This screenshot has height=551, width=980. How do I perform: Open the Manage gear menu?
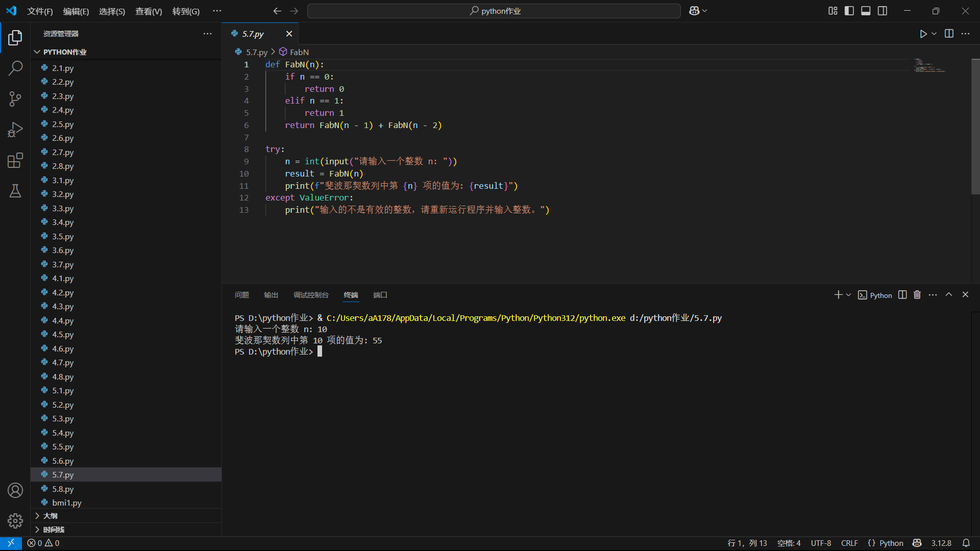tap(15, 520)
